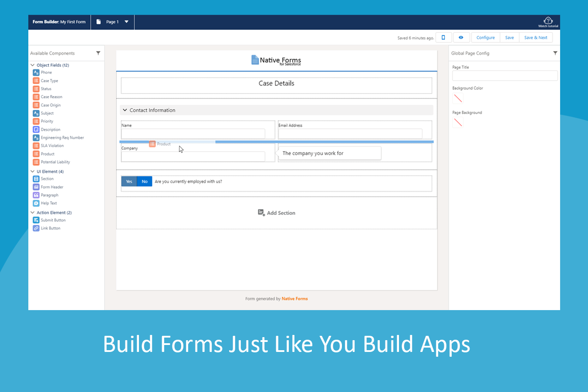Collapse the Contact Information section
This screenshot has width=588, height=392.
coord(125,110)
